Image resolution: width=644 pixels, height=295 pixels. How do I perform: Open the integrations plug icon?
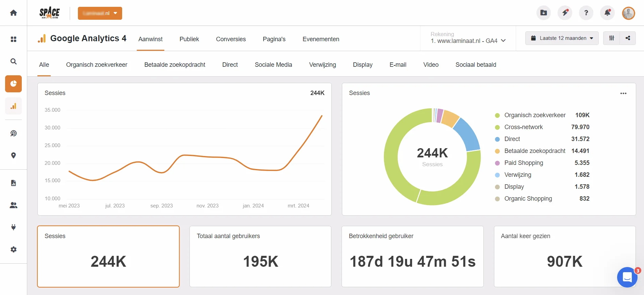13,227
